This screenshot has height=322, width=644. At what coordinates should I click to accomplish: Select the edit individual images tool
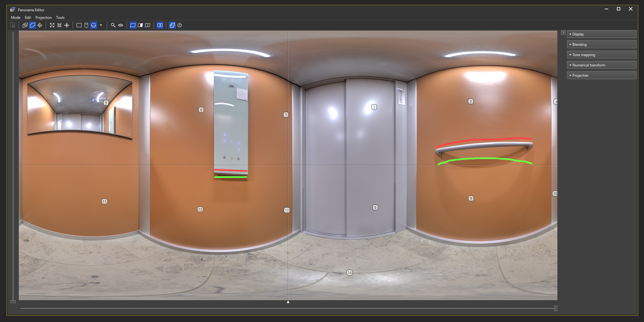pyautogui.click(x=25, y=25)
